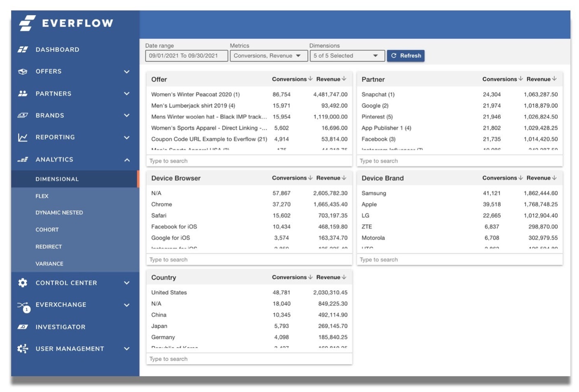Click the Partner search box
Image resolution: width=579 pixels, height=392 pixels.
(460, 161)
